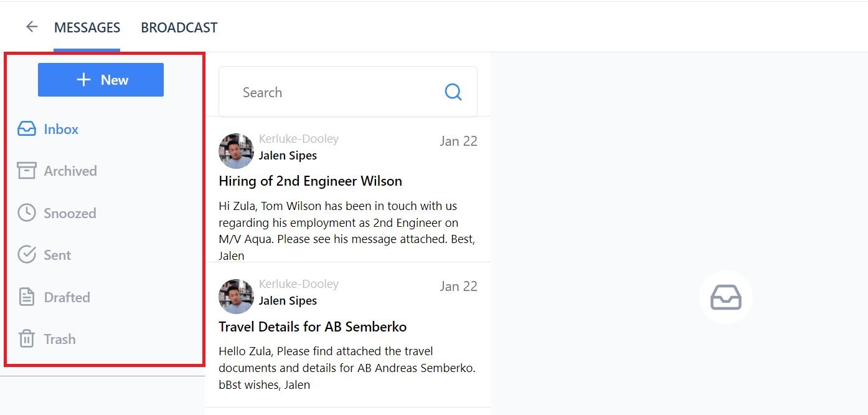Click the Inbox tray icon in sidebar
This screenshot has width=868, height=415.
pyautogui.click(x=27, y=129)
